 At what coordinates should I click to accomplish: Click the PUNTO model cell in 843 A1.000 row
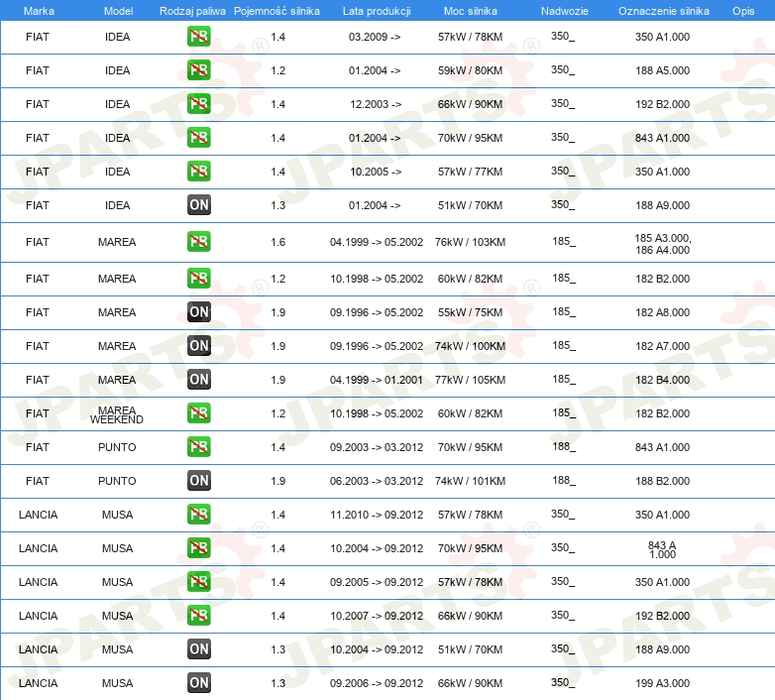117,447
